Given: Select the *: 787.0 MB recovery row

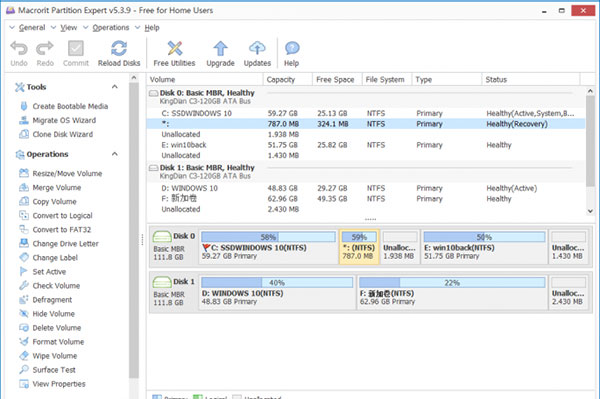Looking at the screenshot, I should pos(366,124).
